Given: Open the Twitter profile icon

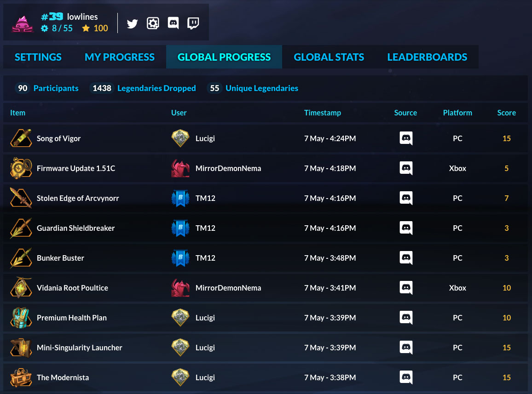Looking at the screenshot, I should point(133,23).
